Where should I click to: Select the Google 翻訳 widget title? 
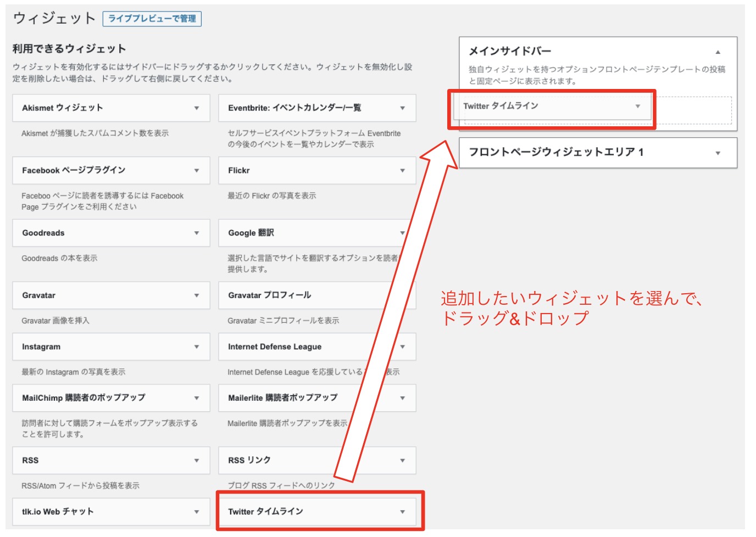[251, 233]
